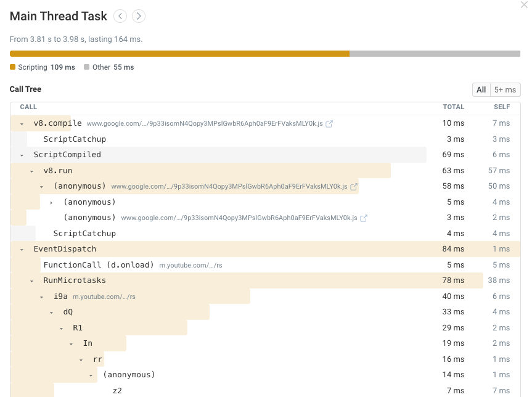Click the Call Tree section heading
The width and height of the screenshot is (532, 397).
pos(25,89)
